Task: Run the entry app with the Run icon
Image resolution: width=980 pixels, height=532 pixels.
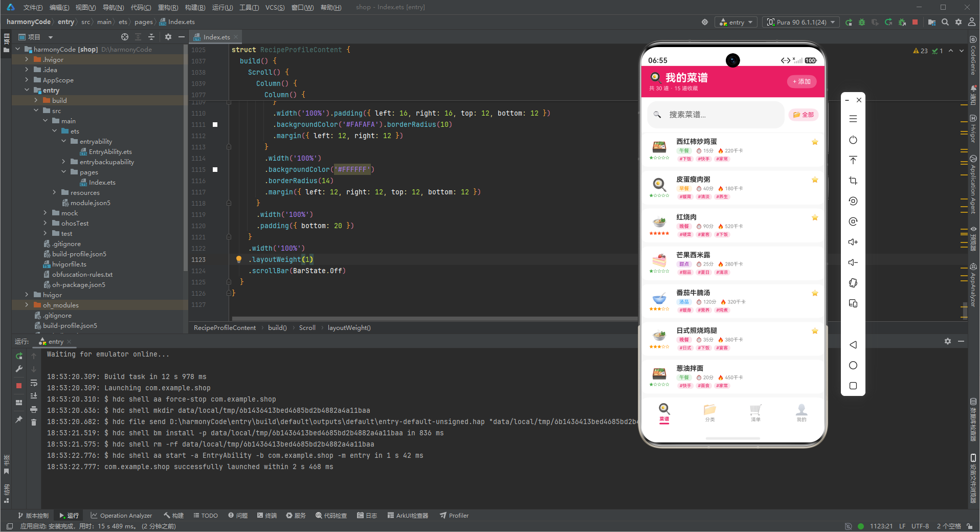Action: 849,22
